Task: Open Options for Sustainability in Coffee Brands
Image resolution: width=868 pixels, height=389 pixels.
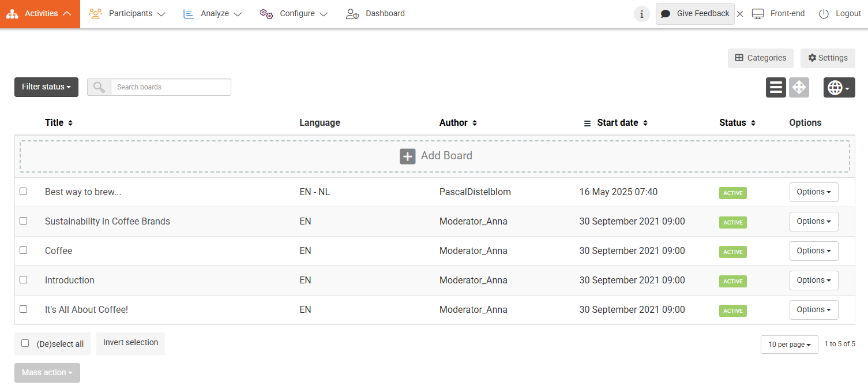Action: 813,222
